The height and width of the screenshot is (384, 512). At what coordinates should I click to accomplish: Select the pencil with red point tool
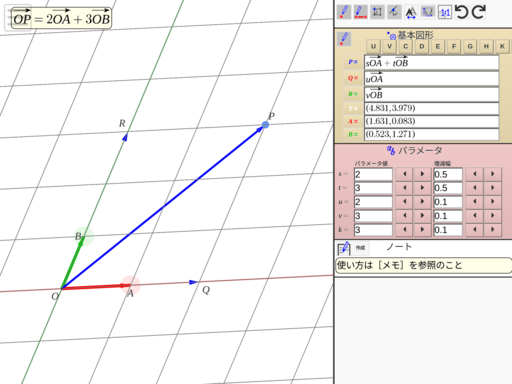tap(344, 12)
